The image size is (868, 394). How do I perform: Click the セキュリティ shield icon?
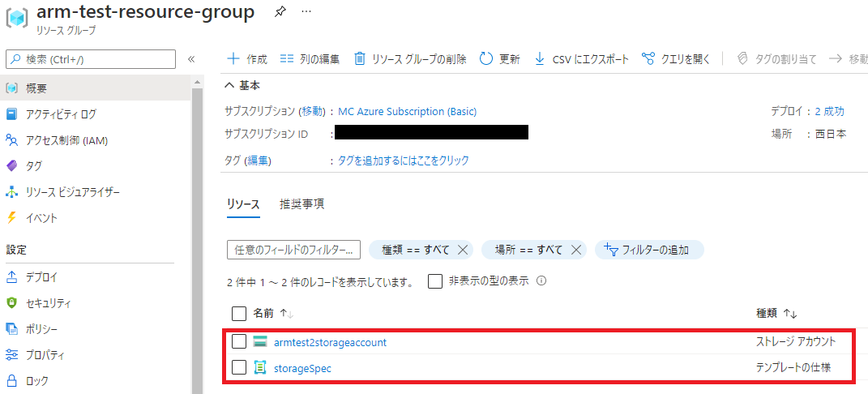[12, 302]
